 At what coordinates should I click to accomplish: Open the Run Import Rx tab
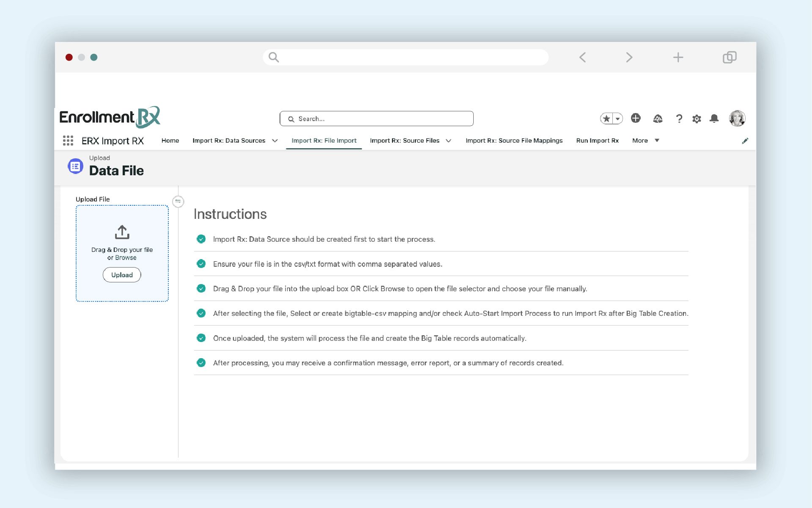[597, 141]
